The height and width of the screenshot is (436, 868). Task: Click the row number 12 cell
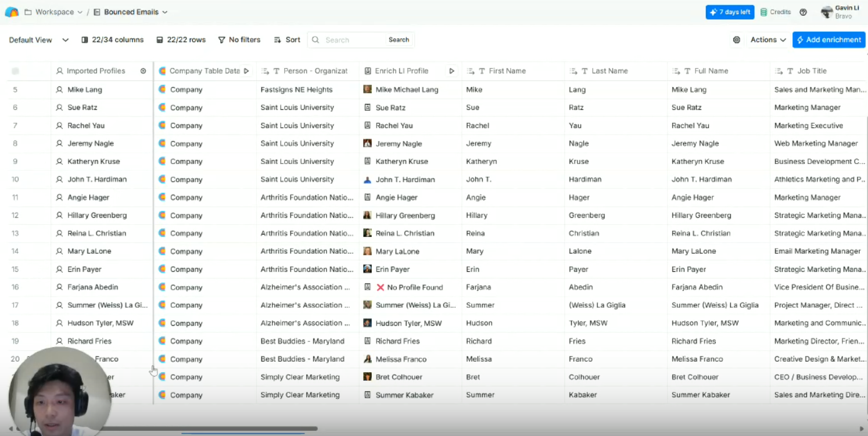click(x=15, y=215)
